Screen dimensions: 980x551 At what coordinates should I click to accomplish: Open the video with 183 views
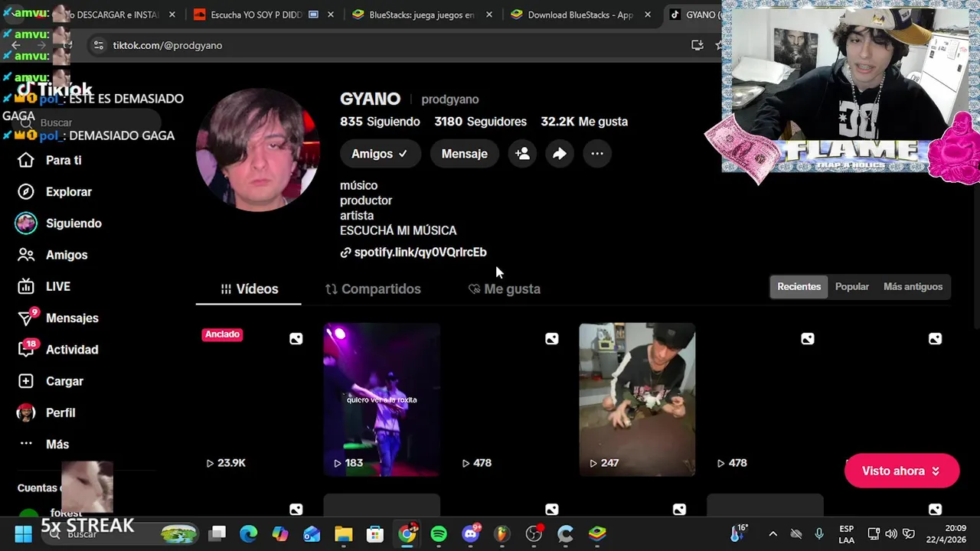coord(381,399)
